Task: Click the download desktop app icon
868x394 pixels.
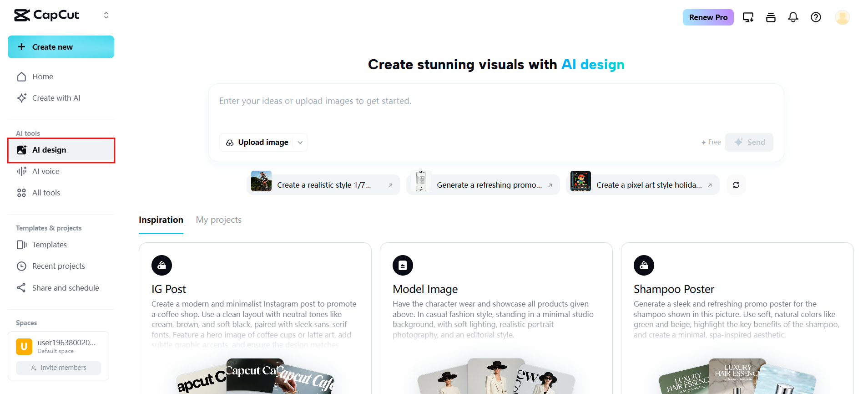Action: [x=748, y=17]
